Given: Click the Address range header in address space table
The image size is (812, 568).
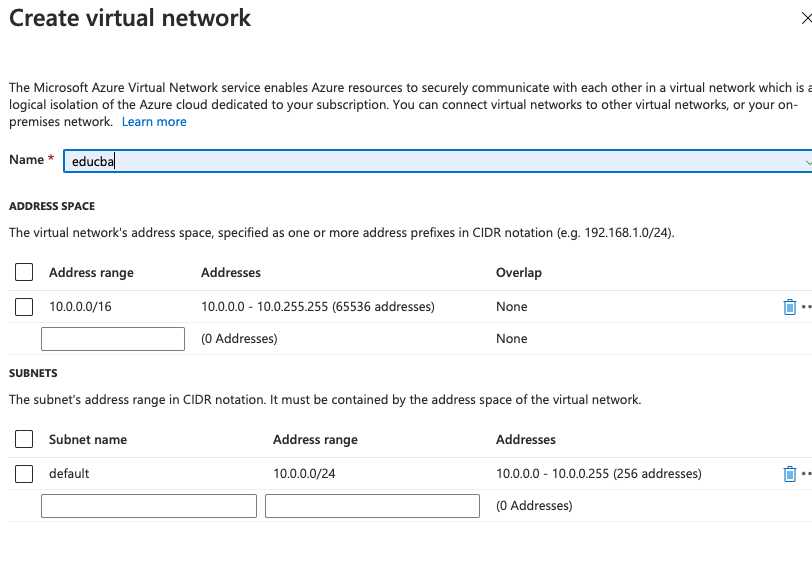Looking at the screenshot, I should (91, 272).
